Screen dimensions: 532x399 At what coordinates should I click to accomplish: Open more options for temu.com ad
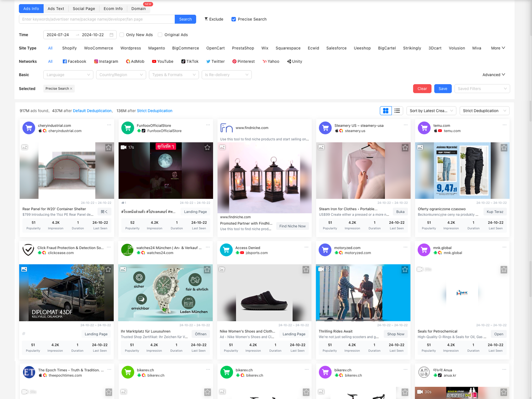[x=504, y=125]
